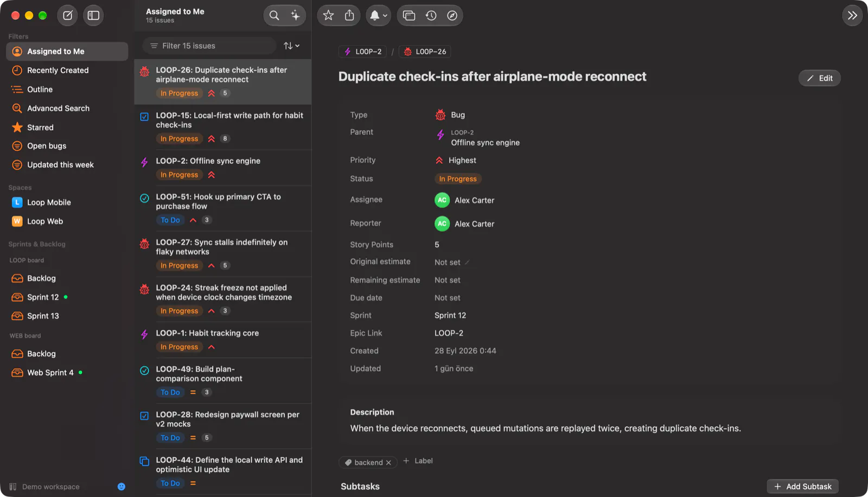Image resolution: width=868 pixels, height=497 pixels.
Task: Select the Assigned to Me filter
Action: (x=67, y=52)
